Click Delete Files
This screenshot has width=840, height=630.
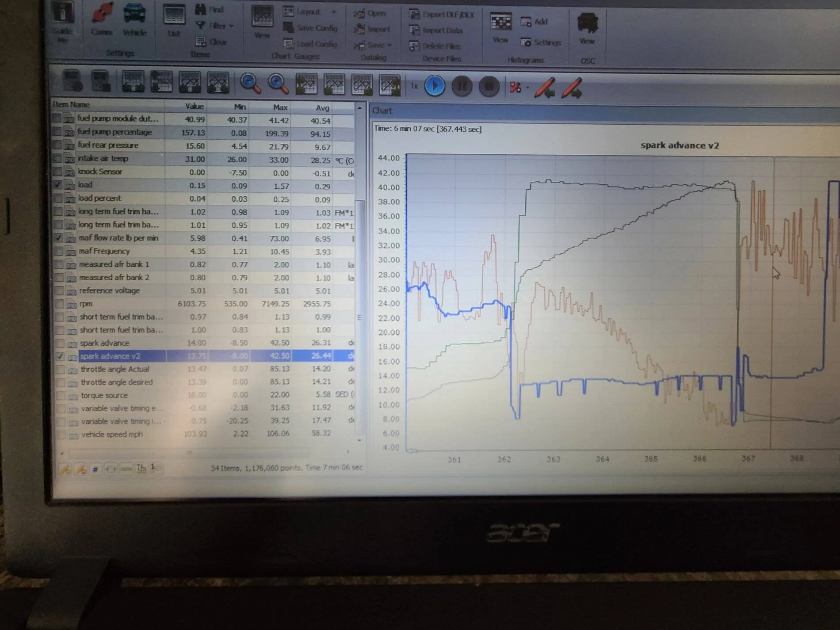[435, 46]
